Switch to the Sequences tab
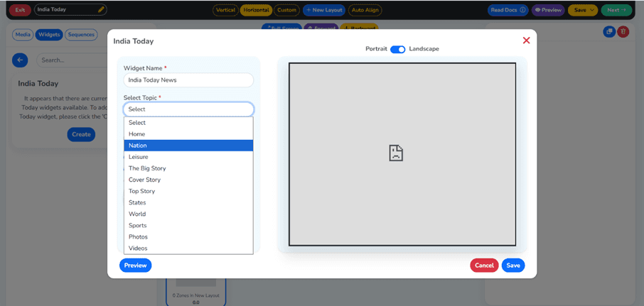The image size is (644, 306). (x=81, y=35)
